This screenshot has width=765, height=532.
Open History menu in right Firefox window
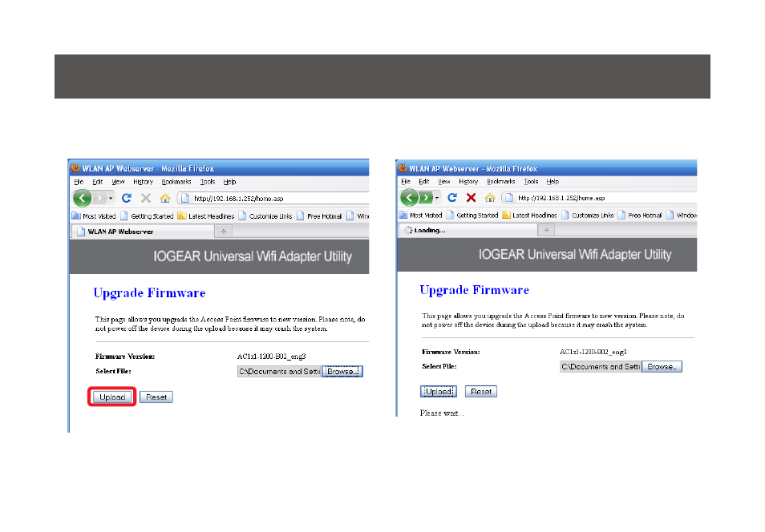[468, 181]
